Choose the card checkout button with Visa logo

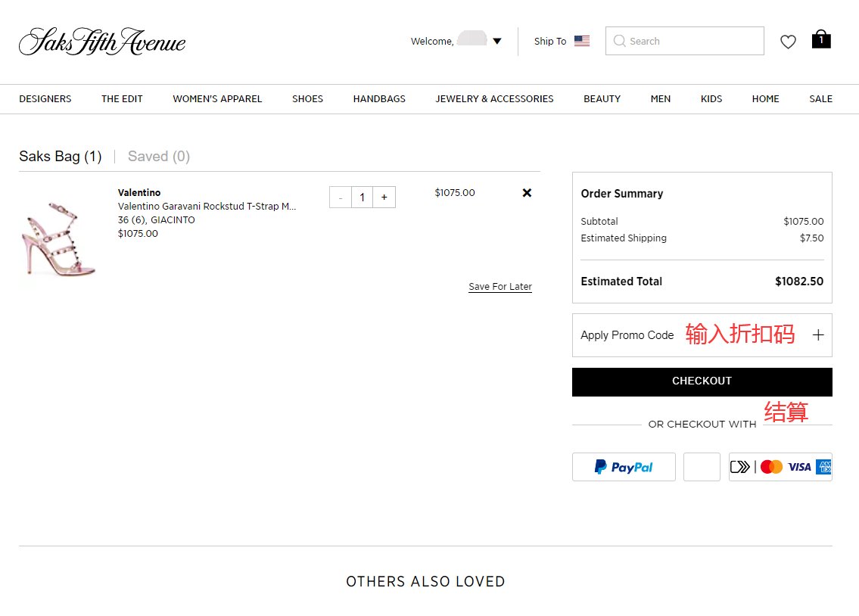click(x=780, y=467)
